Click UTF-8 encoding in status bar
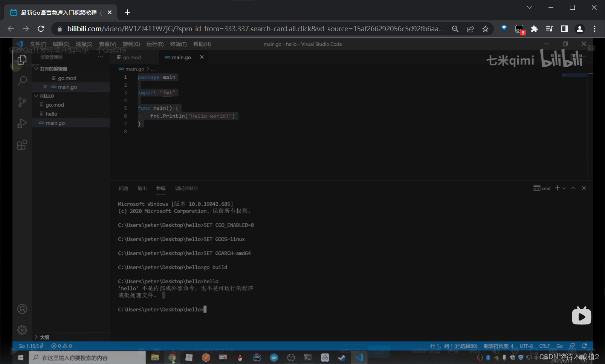 526,346
